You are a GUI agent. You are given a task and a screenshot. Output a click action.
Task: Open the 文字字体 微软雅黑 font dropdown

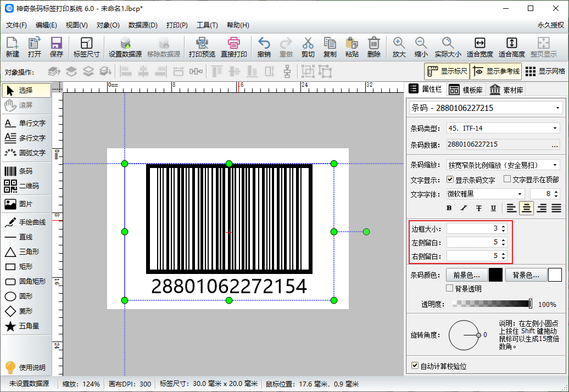point(486,194)
